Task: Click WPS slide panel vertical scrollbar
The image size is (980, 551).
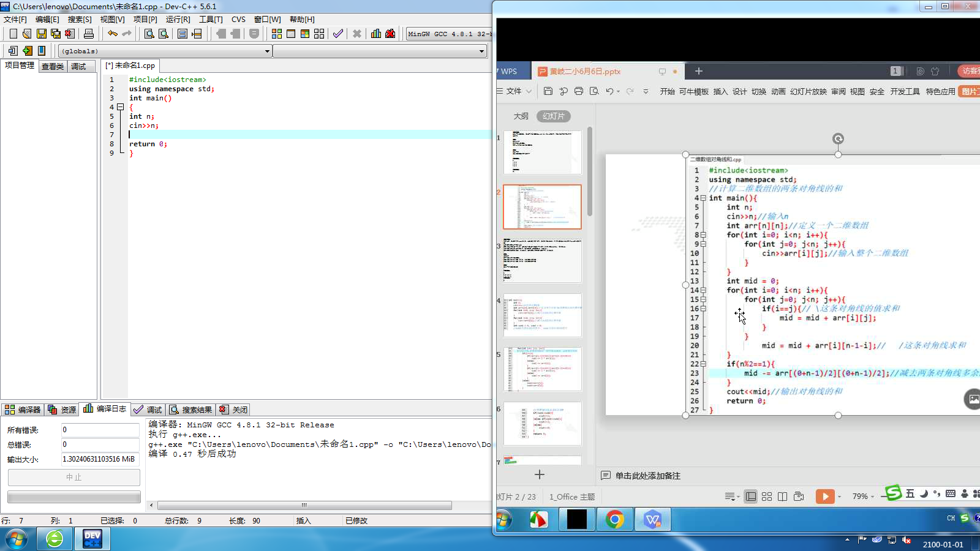Action: point(590,171)
